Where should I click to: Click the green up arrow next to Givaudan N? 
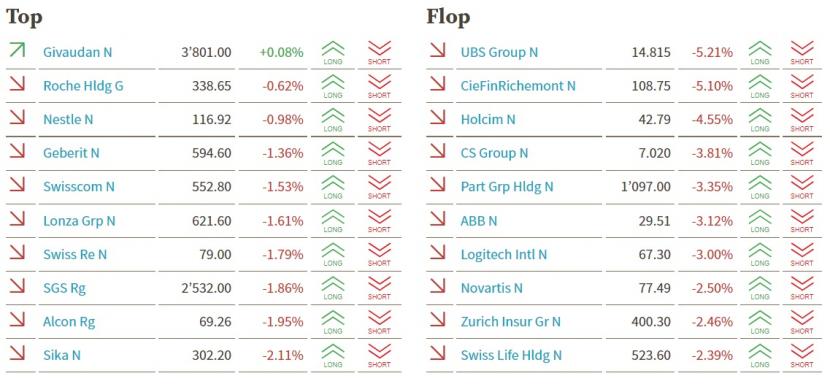(x=17, y=50)
